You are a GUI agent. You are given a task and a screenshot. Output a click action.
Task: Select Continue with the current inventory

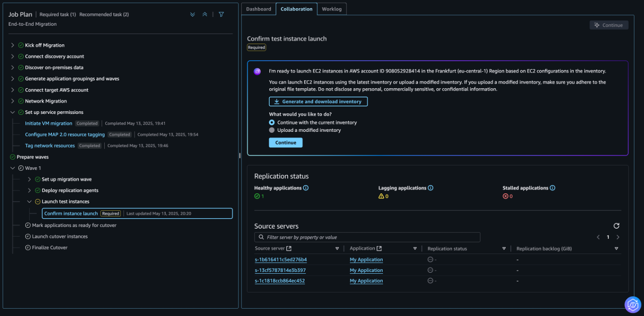tap(272, 123)
